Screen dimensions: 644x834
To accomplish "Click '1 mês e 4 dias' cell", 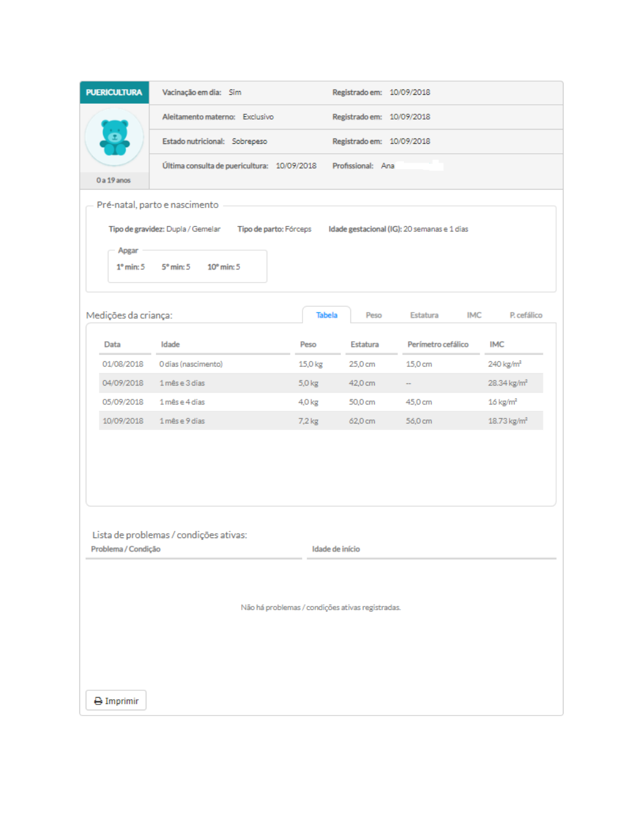I will (182, 402).
